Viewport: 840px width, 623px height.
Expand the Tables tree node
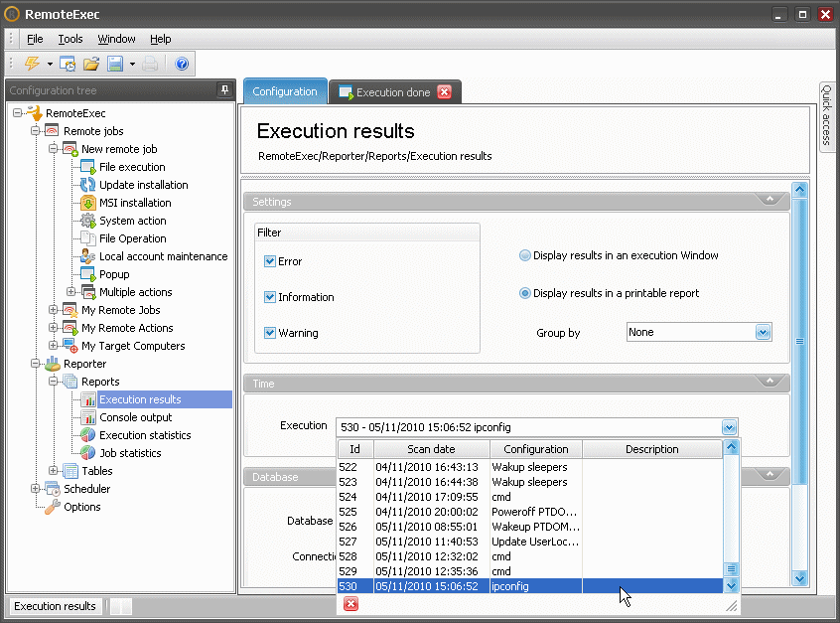pos(53,471)
